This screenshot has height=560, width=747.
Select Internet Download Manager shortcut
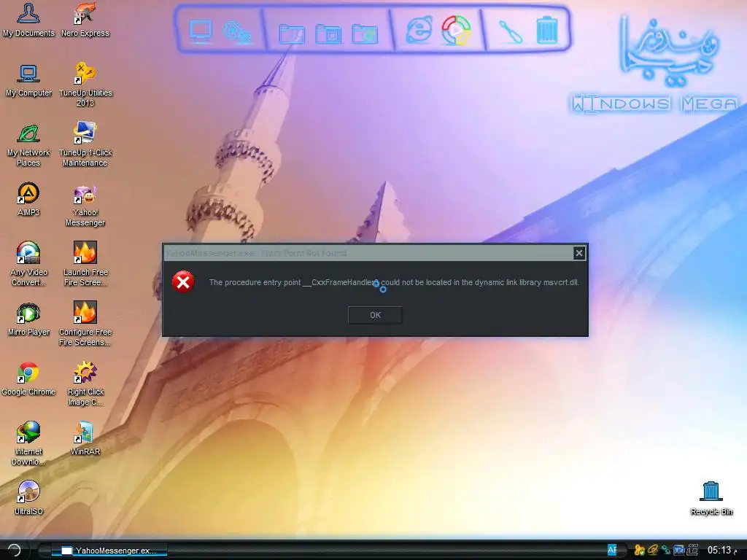(28, 444)
